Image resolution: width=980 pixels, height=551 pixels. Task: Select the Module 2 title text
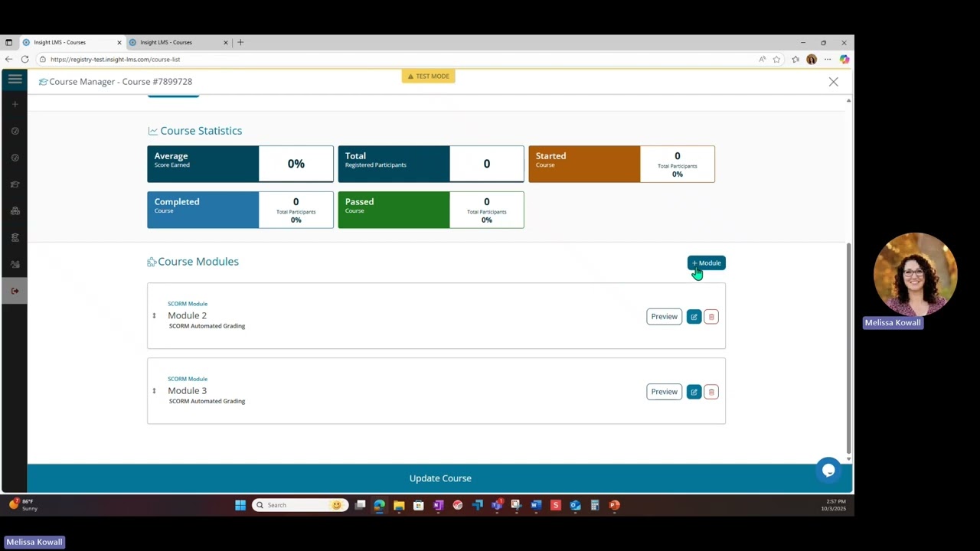point(188,315)
